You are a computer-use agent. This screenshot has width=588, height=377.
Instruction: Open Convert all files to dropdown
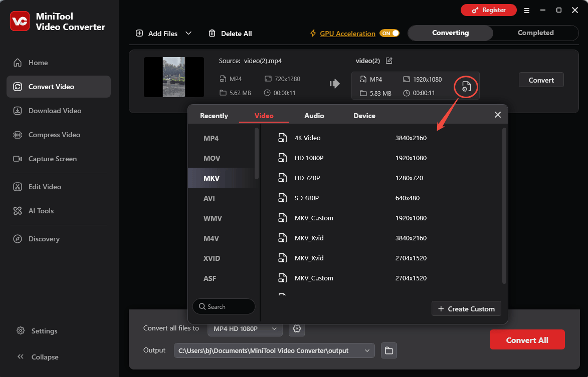point(245,329)
